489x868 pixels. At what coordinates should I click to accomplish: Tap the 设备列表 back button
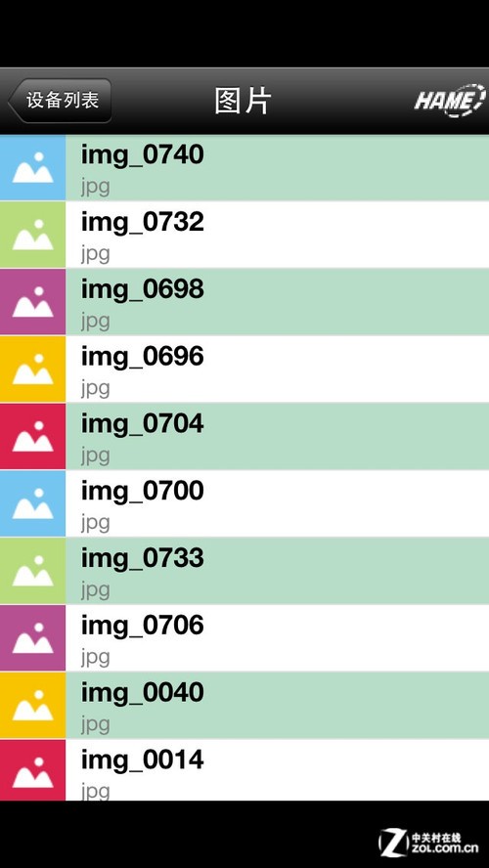pyautogui.click(x=60, y=101)
